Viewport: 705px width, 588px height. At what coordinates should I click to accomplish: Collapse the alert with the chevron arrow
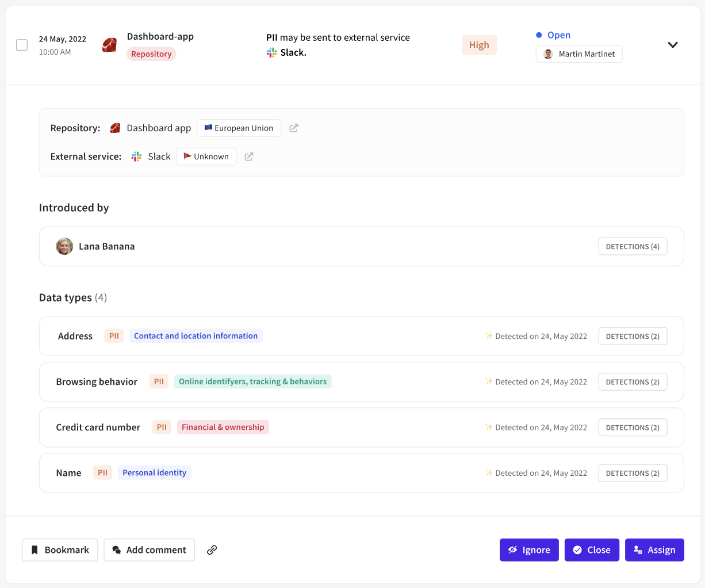click(x=673, y=45)
